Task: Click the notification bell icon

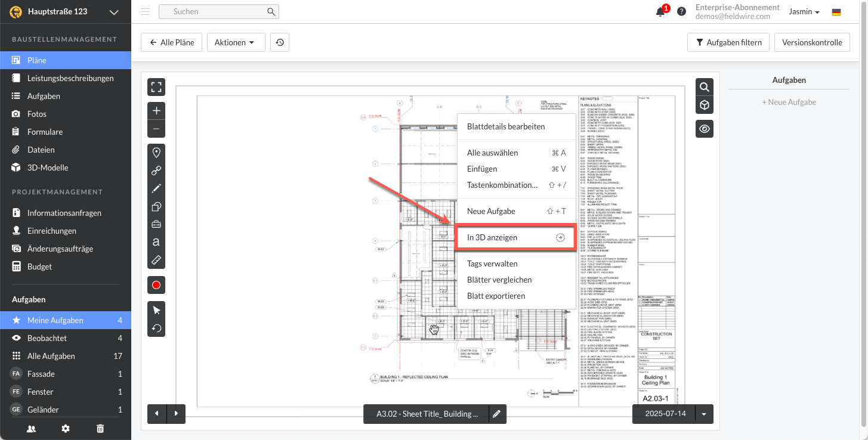Action: (660, 12)
